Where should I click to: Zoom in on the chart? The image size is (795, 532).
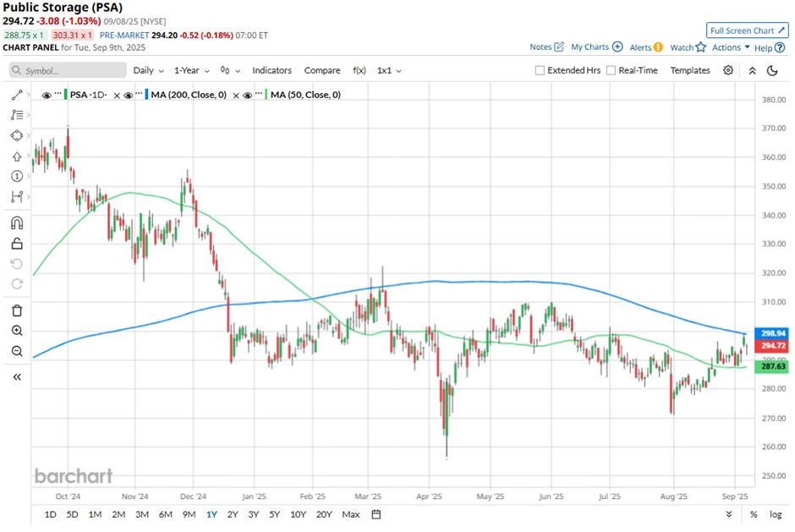pos(17,331)
